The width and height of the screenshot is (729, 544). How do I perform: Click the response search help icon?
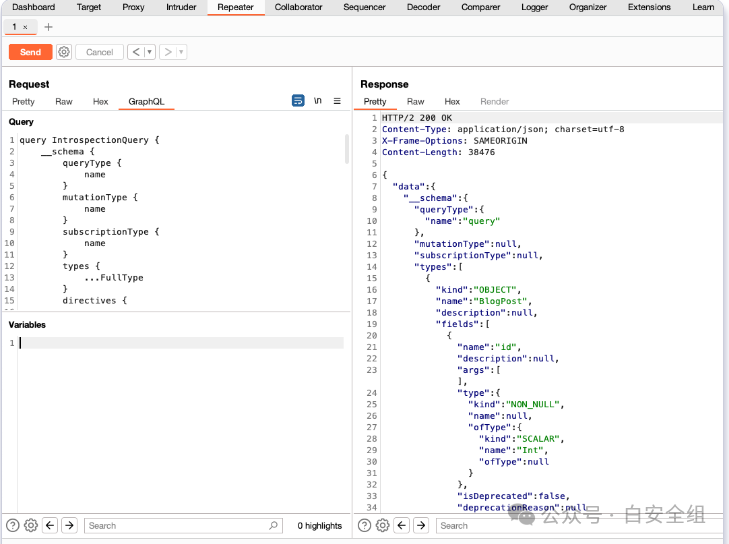[365, 525]
